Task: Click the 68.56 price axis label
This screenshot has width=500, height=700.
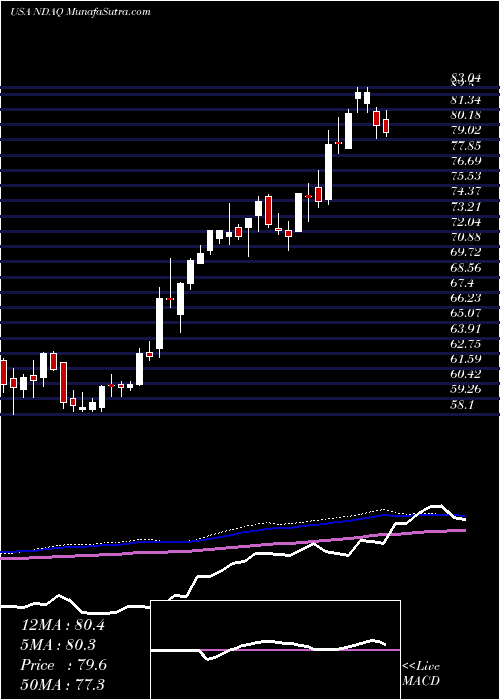Action: [465, 267]
